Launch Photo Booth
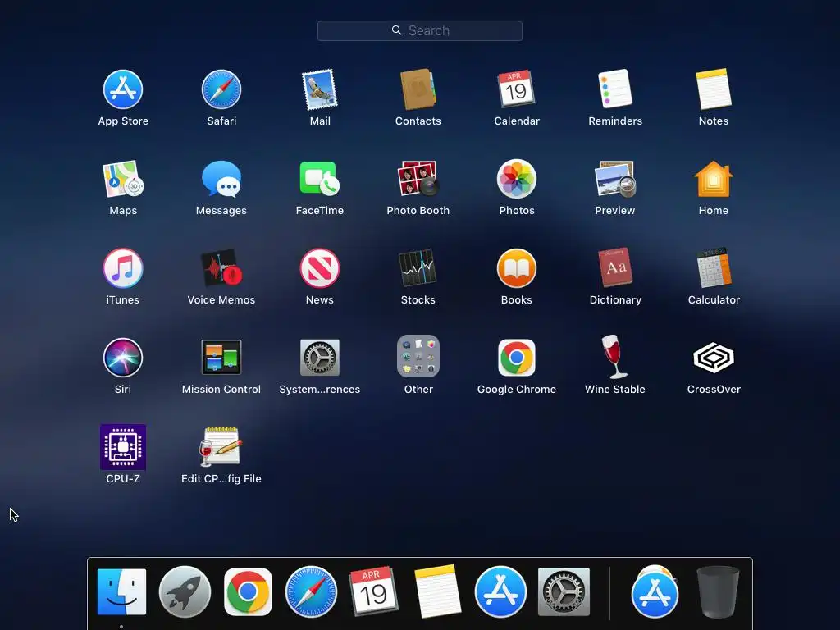The image size is (840, 630). [x=418, y=179]
